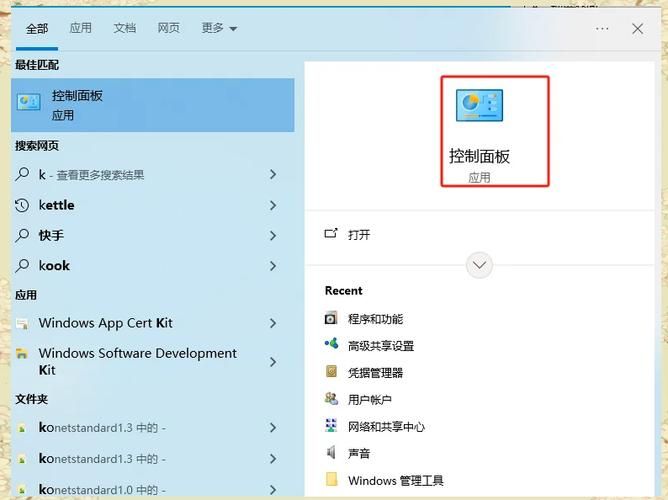Click the Windows Software Development Kit icon

(x=22, y=353)
